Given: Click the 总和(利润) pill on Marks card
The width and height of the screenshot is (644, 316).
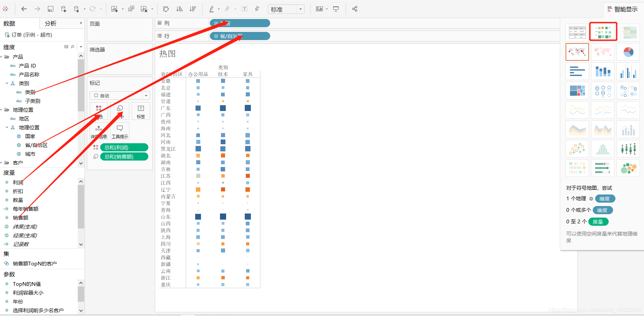Looking at the screenshot, I should 124,147.
